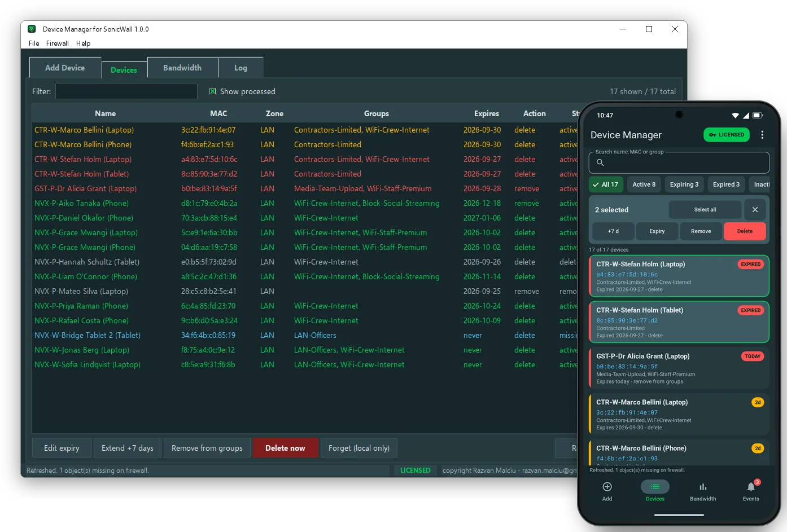The height and width of the screenshot is (532, 787).
Task: Select the Expired 3 filter chip
Action: pos(726,184)
